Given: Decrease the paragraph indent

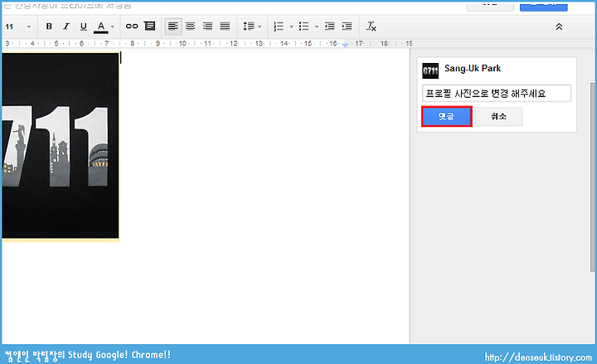Looking at the screenshot, I should pyautogui.click(x=330, y=27).
